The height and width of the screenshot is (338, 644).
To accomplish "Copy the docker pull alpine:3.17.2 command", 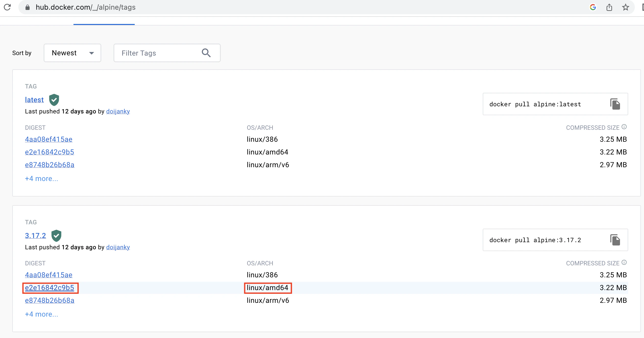I will [x=615, y=240].
